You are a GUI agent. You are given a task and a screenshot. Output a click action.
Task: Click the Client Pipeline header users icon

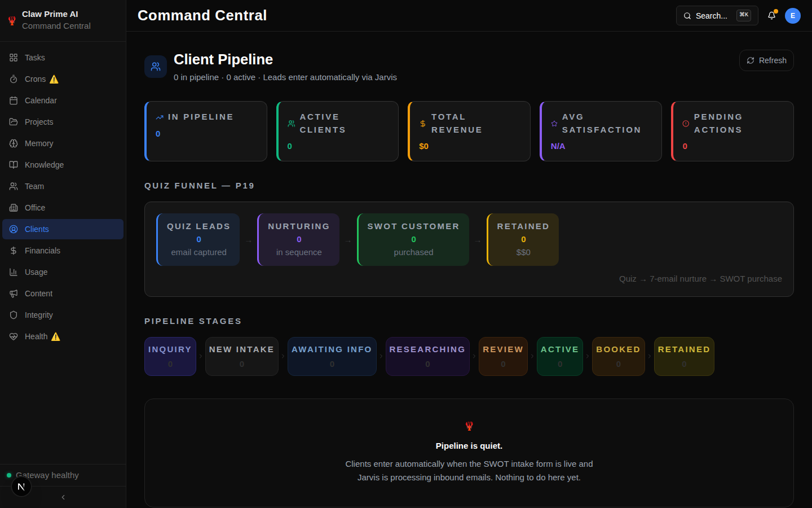point(156,67)
